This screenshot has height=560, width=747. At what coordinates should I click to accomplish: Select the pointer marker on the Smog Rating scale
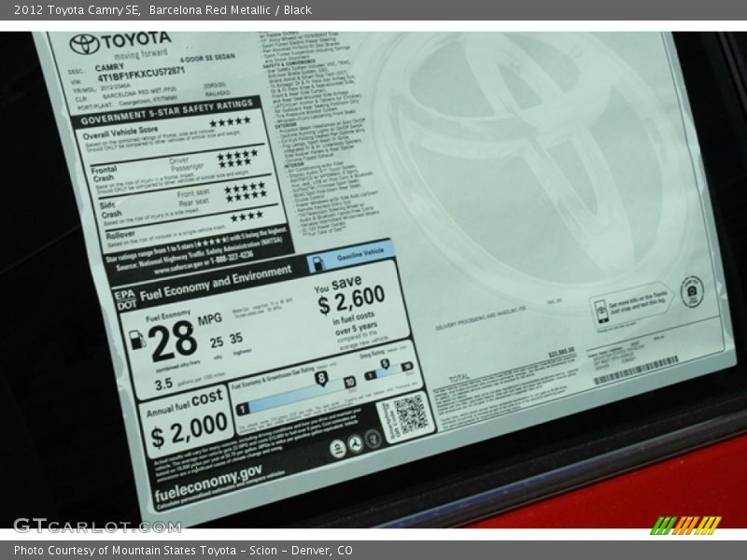(383, 363)
